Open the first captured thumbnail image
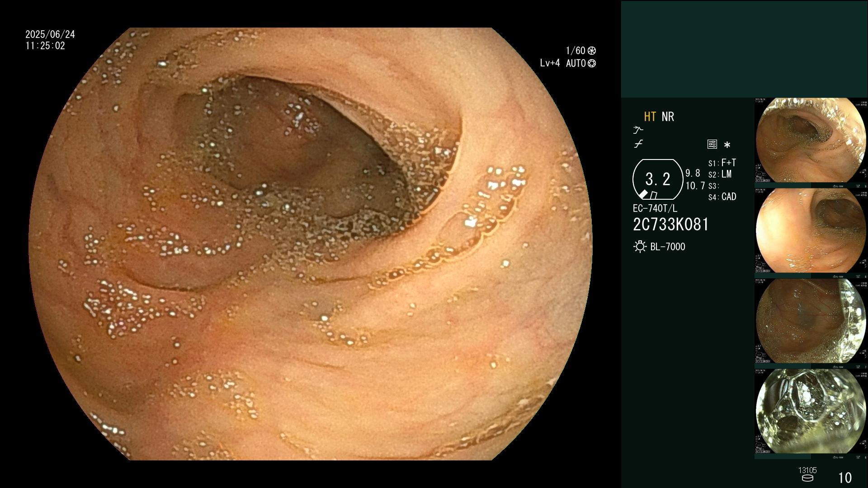Image resolution: width=868 pixels, height=488 pixels. click(x=811, y=141)
